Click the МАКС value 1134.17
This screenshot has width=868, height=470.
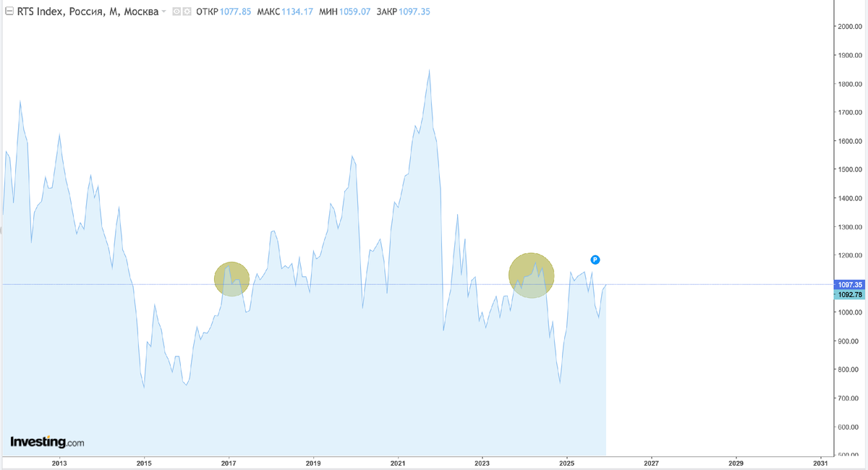pos(297,12)
